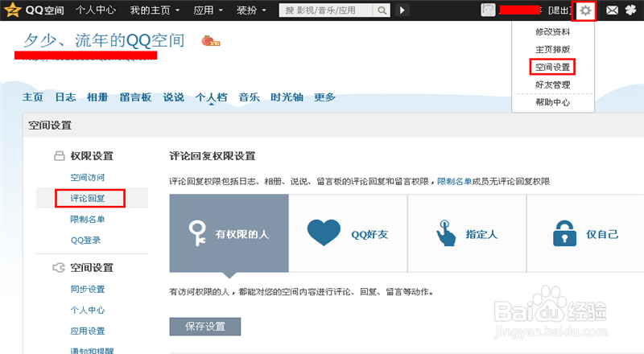The image size is (644, 354).
Task: Switch to the 说说 tab
Action: click(x=173, y=97)
